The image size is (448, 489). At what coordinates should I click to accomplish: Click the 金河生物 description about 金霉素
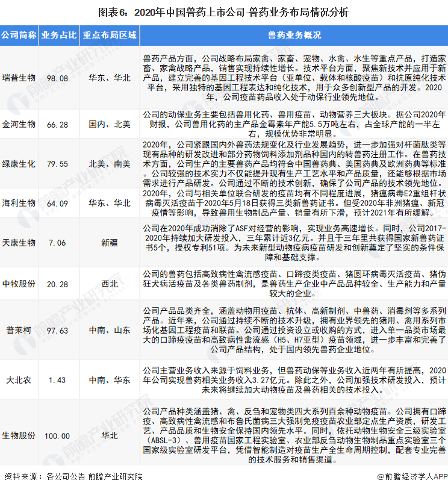point(294,124)
